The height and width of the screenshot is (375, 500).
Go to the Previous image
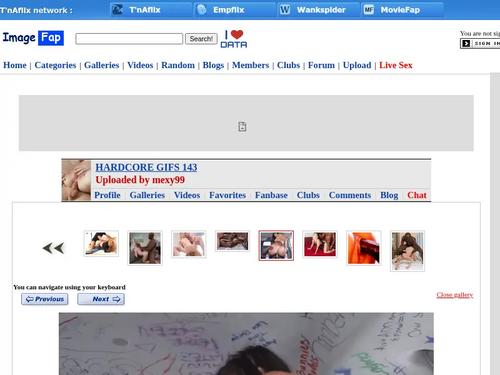click(45, 299)
